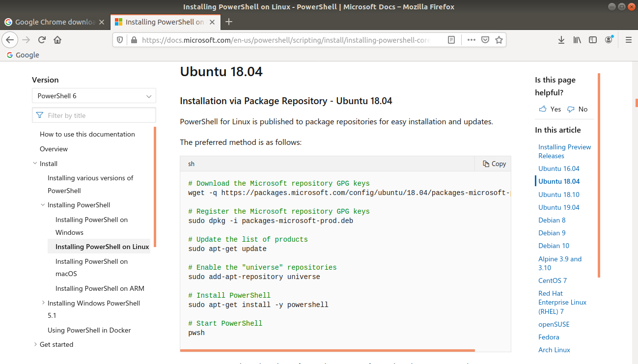Screen dimensions: 638x364
Task: Show sidebars icon
Action: pos(593,40)
